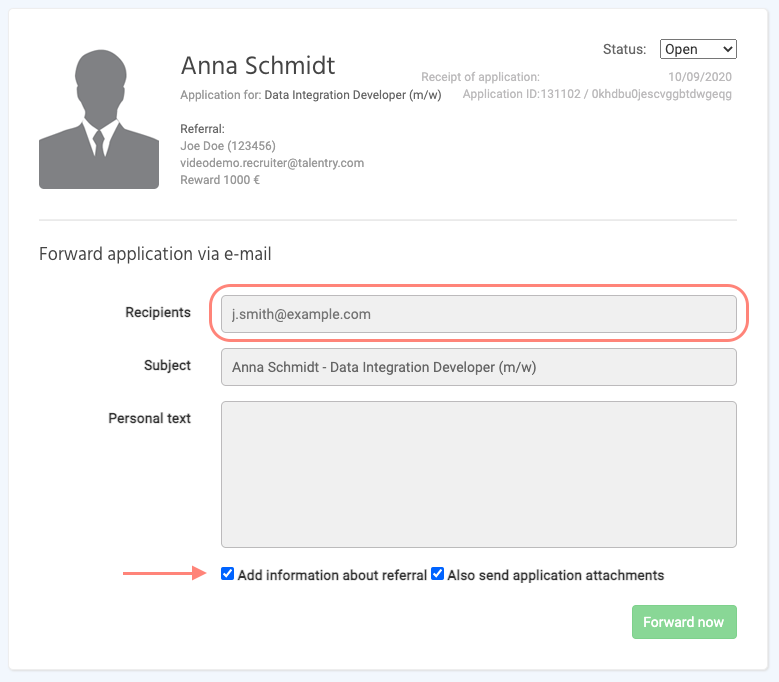Click the Joe Doe (123456) referral name
The height and width of the screenshot is (682, 779).
(x=228, y=146)
